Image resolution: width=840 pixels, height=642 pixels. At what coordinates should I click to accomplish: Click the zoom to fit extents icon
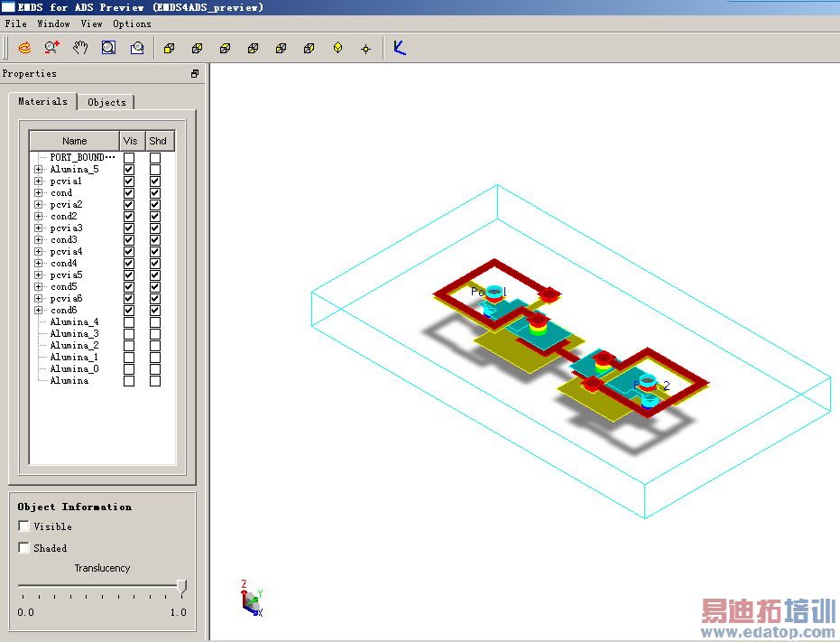(x=137, y=48)
